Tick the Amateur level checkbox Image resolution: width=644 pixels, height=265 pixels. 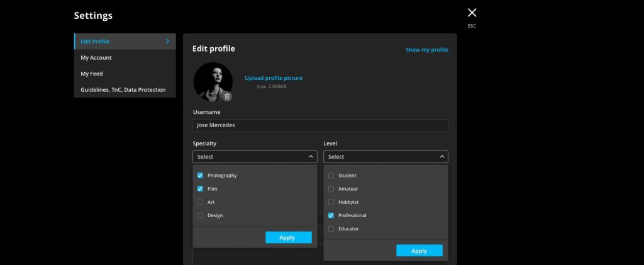click(331, 189)
